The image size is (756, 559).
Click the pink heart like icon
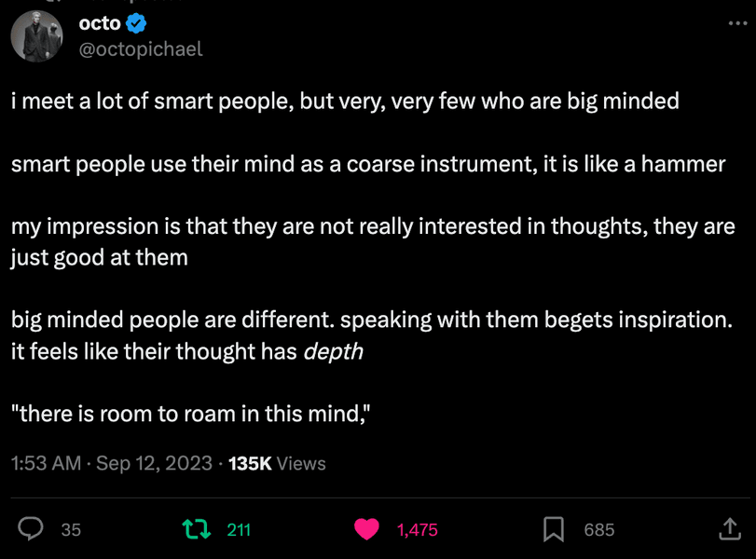point(367,529)
